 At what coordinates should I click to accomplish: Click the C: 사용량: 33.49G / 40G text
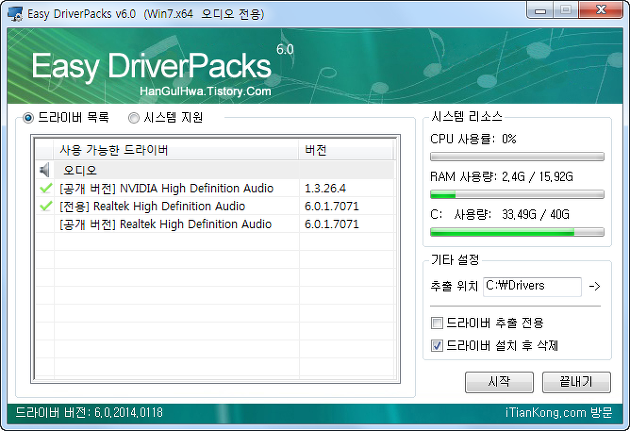(x=500, y=214)
